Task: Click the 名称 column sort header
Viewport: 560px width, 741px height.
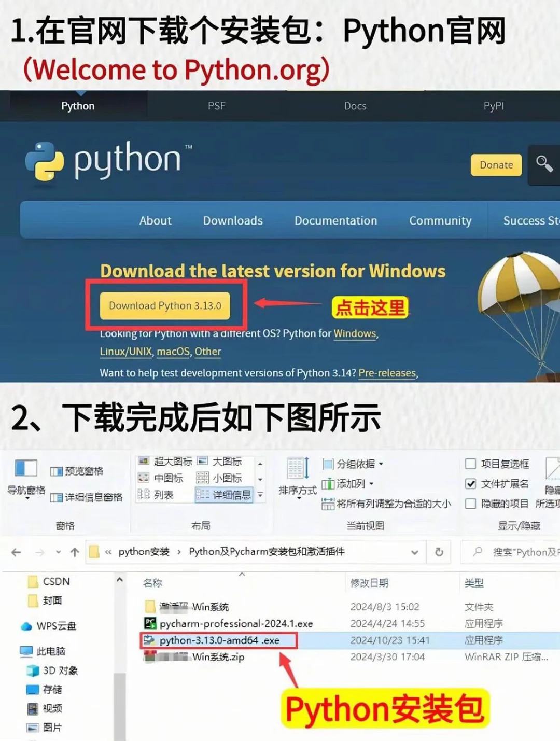Action: [x=152, y=583]
